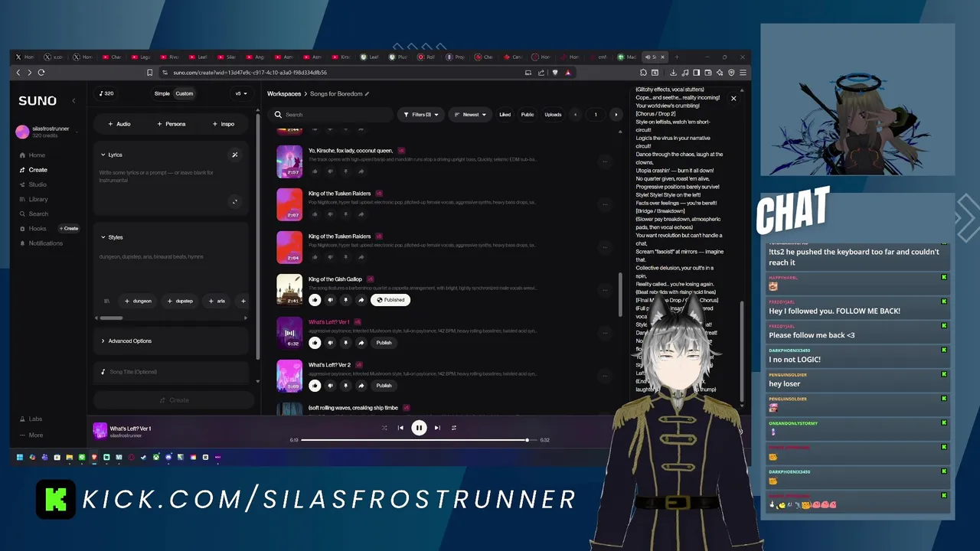Open File Explorer from taskbar

[x=69, y=458]
